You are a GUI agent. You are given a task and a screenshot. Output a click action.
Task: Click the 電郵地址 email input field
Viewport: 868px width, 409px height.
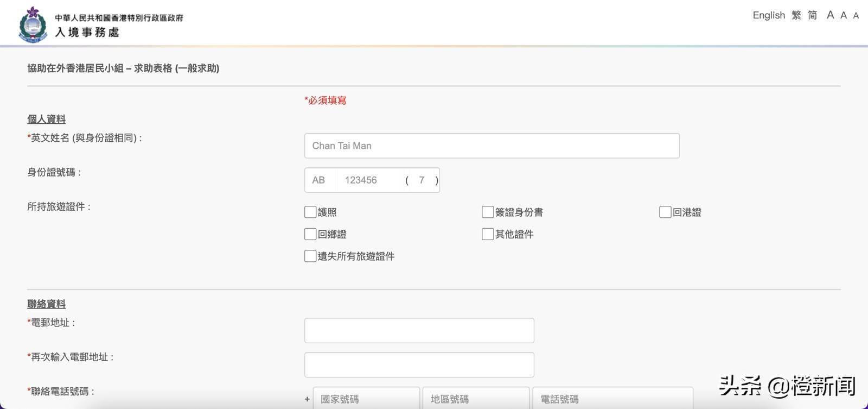[x=419, y=330]
